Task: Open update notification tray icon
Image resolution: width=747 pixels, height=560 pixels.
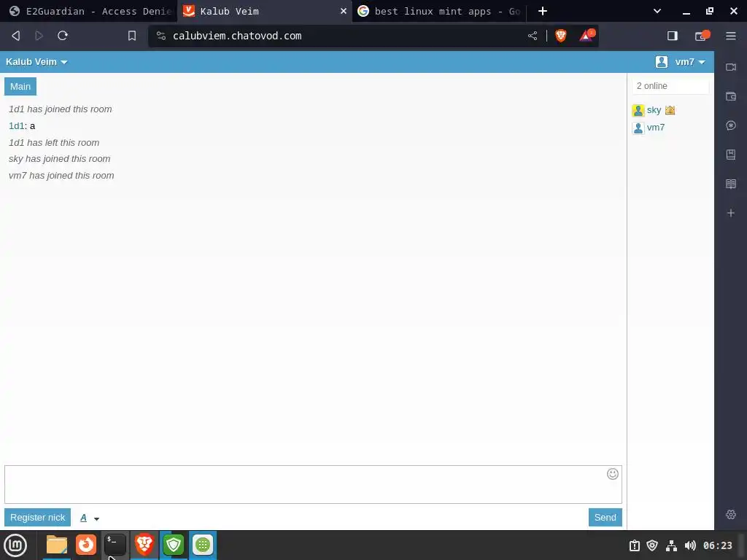Action: pos(635,545)
